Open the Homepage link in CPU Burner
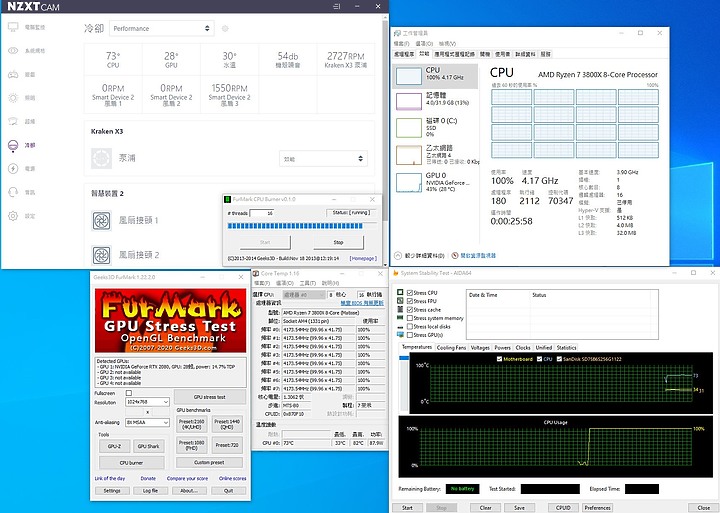Viewport: 720px width, 513px height. coord(363,259)
